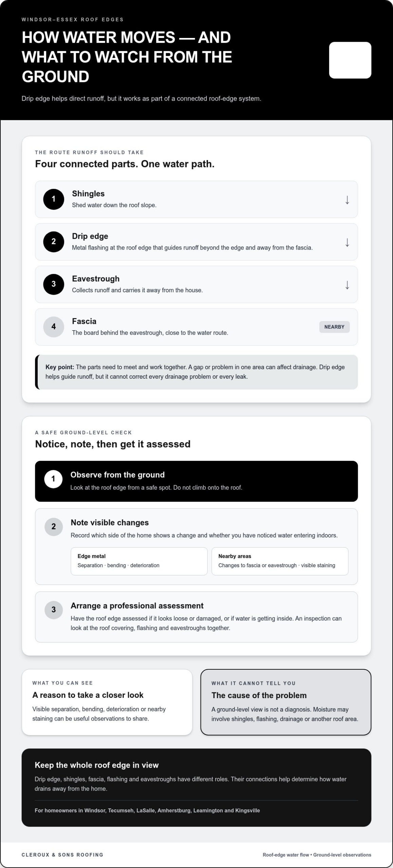Viewport: 393px width, 868px height.
Task: Click the number 1 circle beside Shingles
Action: 54,199
